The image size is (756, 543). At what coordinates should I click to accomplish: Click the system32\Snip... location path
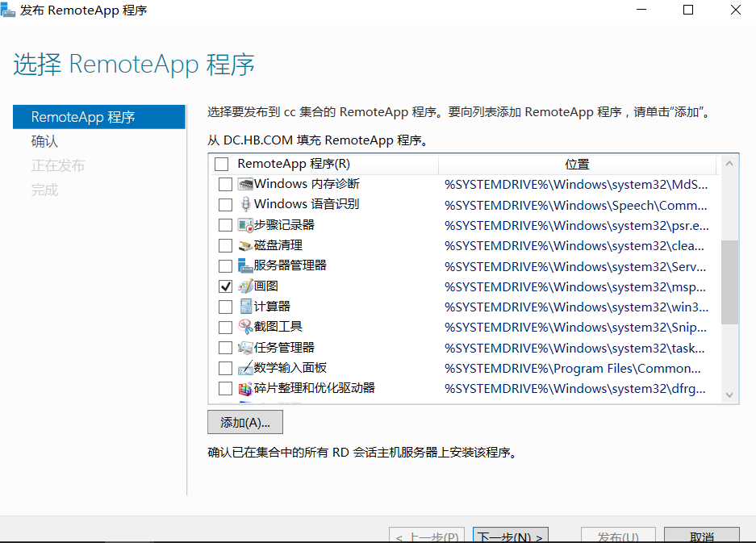pyautogui.click(x=576, y=328)
